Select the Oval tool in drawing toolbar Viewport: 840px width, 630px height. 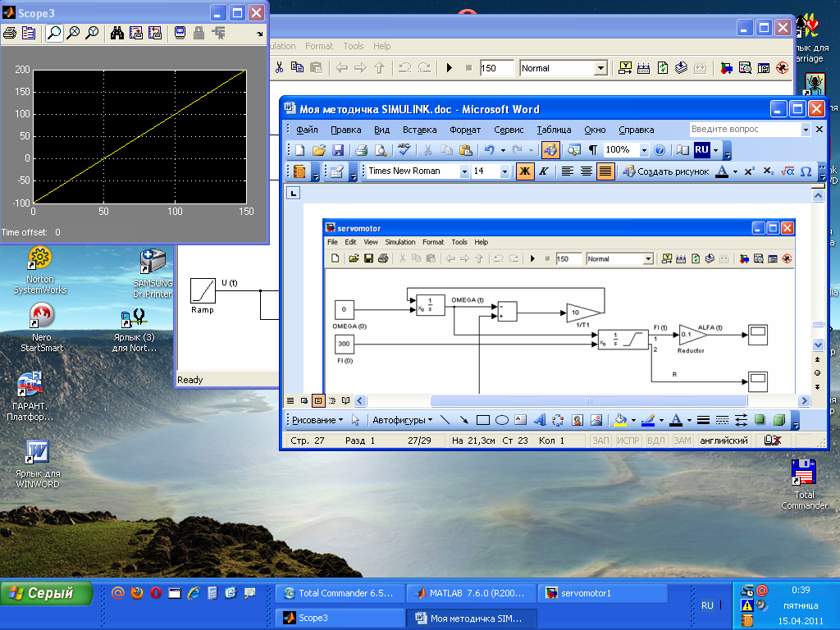coord(502,420)
